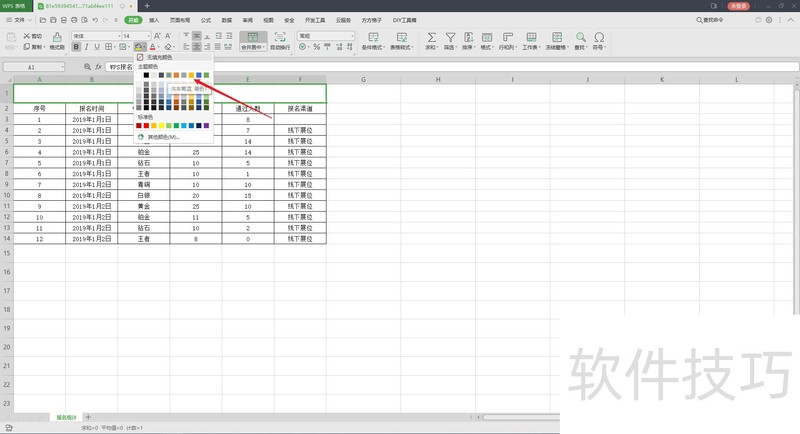
Task: Open the font size dropdown showing 14
Action: (148, 36)
